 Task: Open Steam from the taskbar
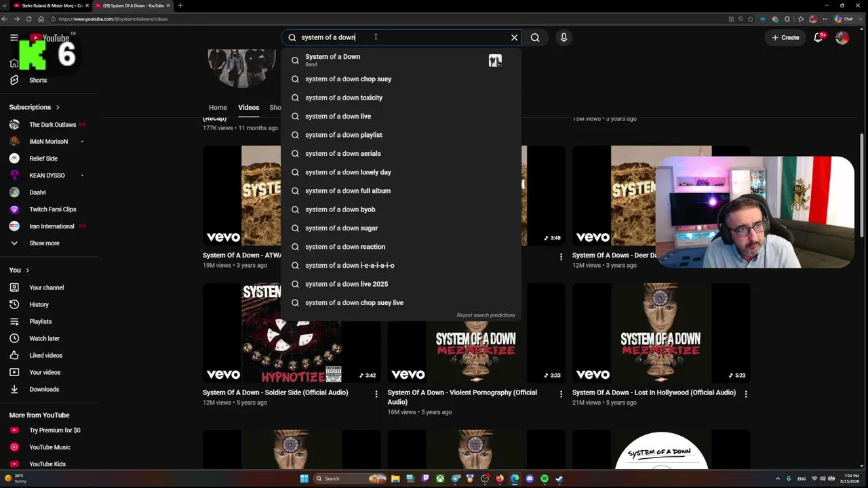(x=559, y=479)
